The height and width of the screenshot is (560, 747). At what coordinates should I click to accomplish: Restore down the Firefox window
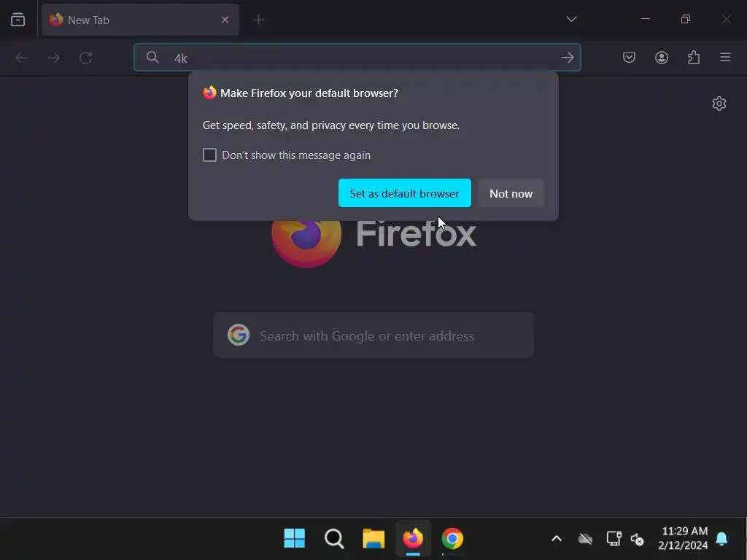click(x=686, y=19)
